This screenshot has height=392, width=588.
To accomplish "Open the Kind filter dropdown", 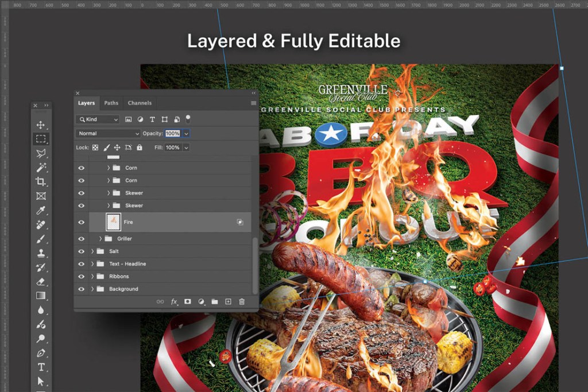I will (98, 119).
